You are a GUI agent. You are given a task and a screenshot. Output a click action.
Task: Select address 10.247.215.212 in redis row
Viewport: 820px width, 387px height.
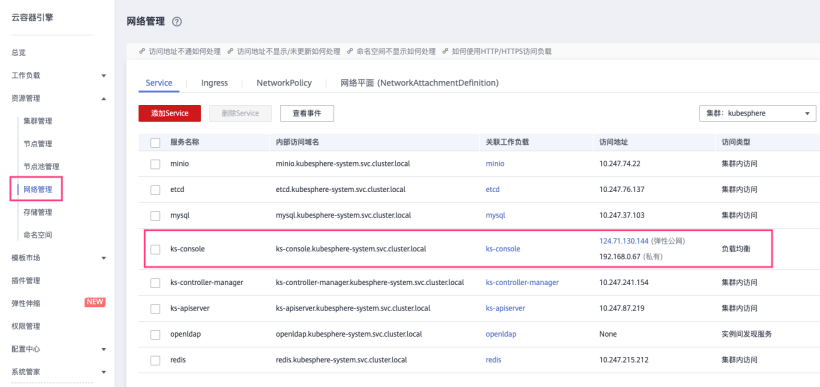624,360
